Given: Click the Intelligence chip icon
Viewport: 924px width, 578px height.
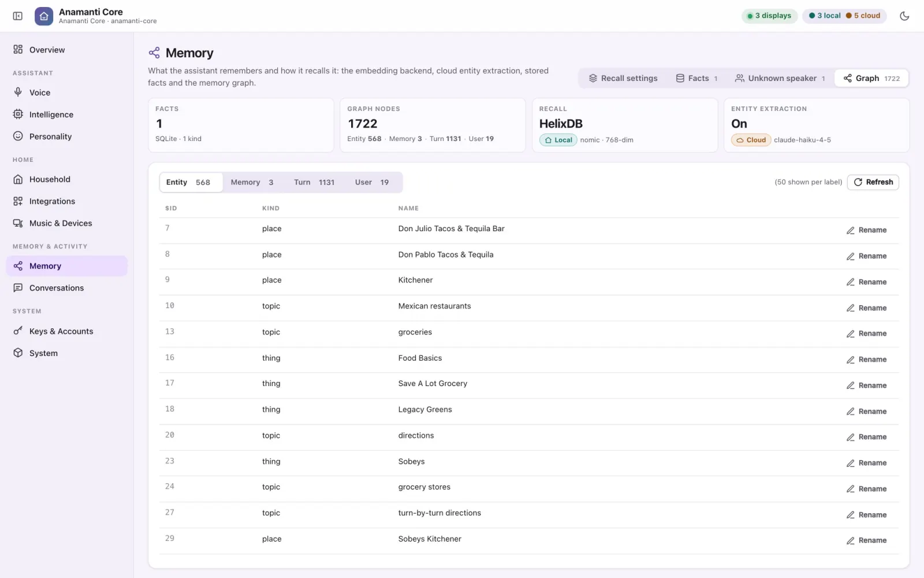Looking at the screenshot, I should coord(18,114).
